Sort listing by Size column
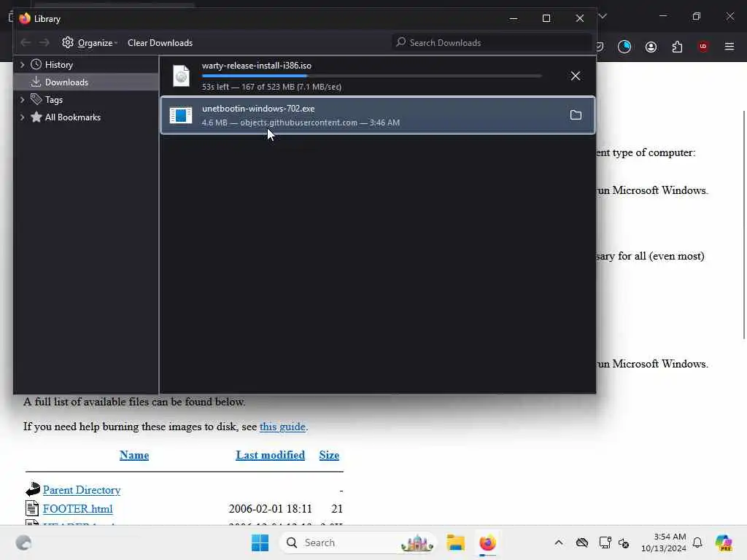Image resolution: width=747 pixels, height=560 pixels. pyautogui.click(x=329, y=455)
